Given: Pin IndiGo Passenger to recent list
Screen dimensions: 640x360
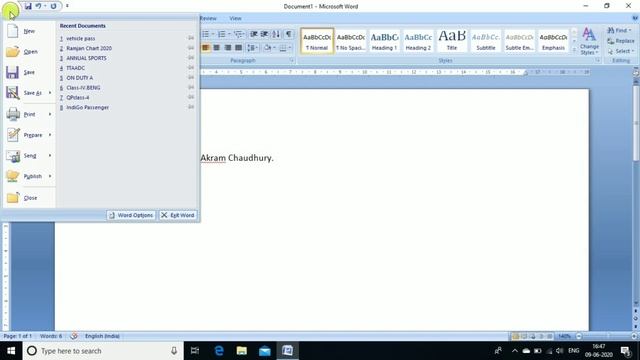Looking at the screenshot, I should pyautogui.click(x=191, y=107).
